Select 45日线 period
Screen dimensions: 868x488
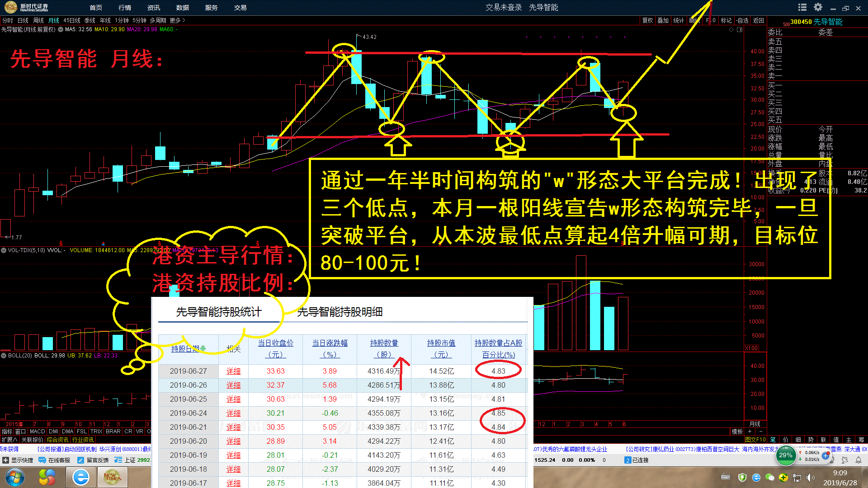(71, 20)
